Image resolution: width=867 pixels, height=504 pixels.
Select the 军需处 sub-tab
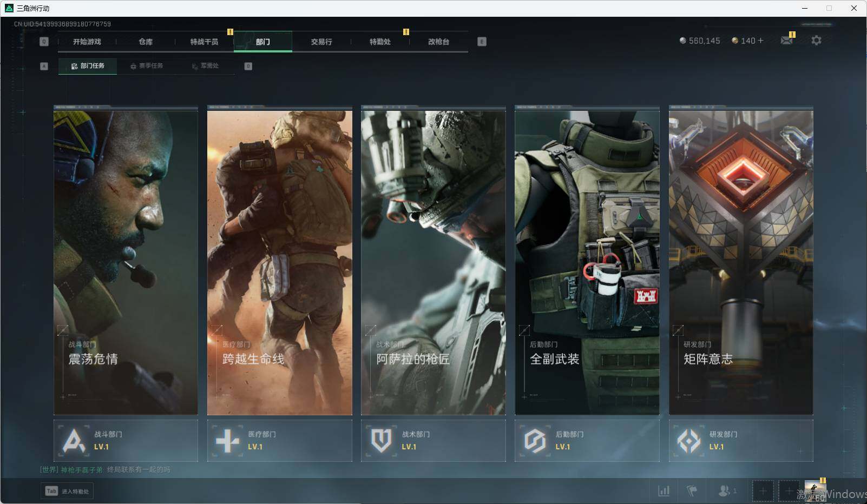click(205, 66)
